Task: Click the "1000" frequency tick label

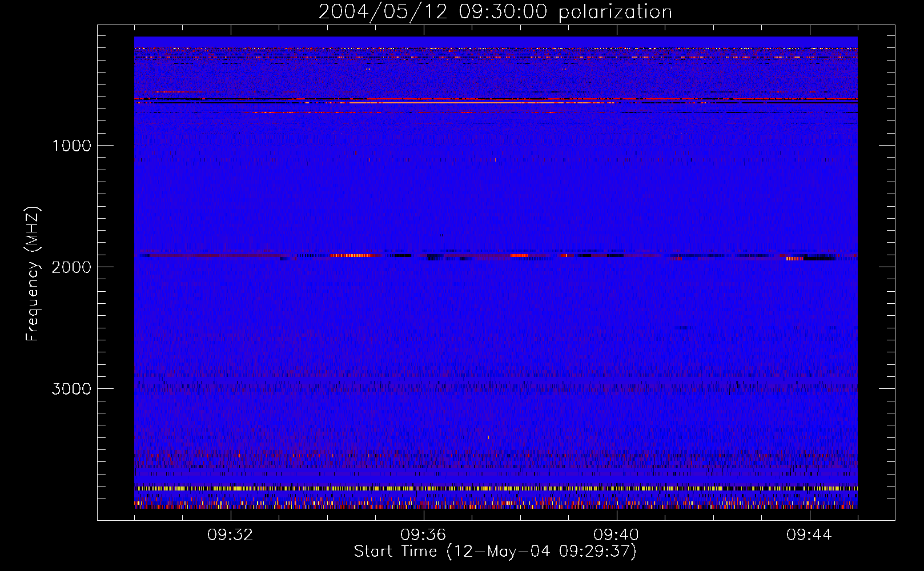Action: pos(71,146)
